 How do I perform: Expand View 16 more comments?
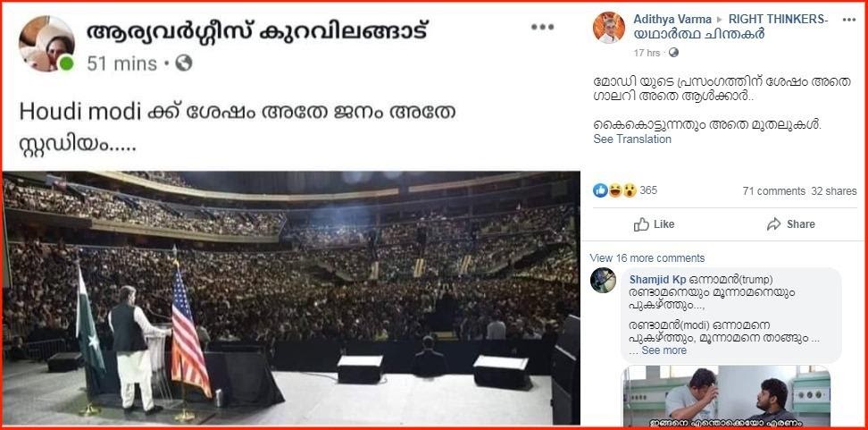647,258
